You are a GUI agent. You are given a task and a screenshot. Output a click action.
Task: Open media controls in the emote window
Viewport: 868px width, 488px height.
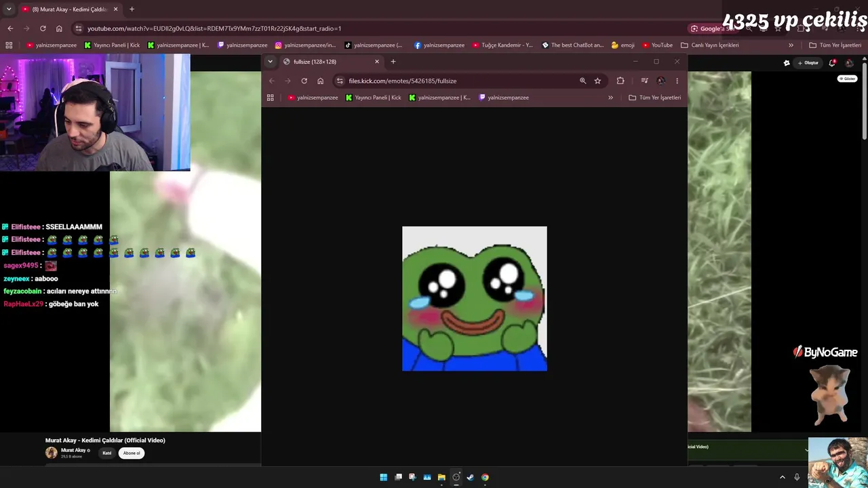(x=644, y=81)
